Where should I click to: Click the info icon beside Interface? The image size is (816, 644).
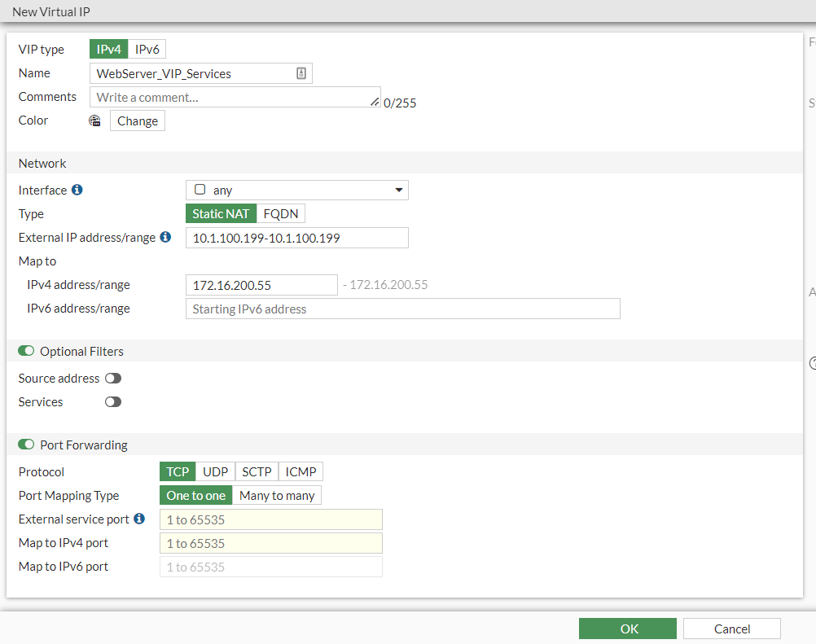(79, 190)
